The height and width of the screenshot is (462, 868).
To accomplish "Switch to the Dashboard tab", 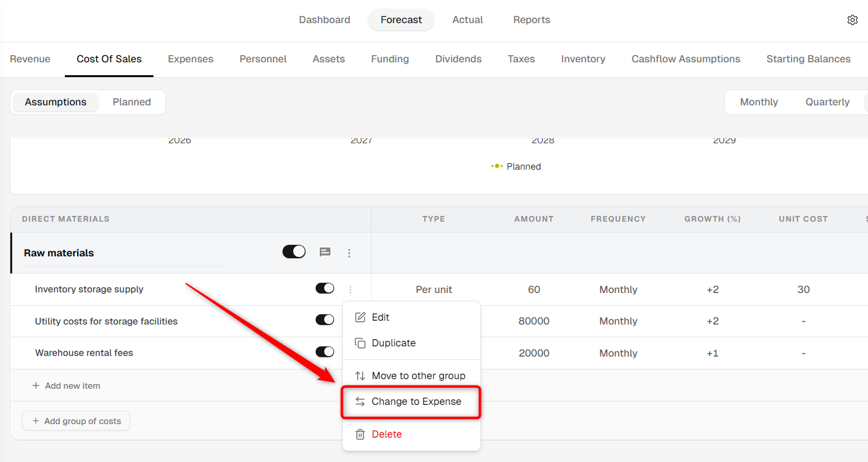I will click(324, 20).
